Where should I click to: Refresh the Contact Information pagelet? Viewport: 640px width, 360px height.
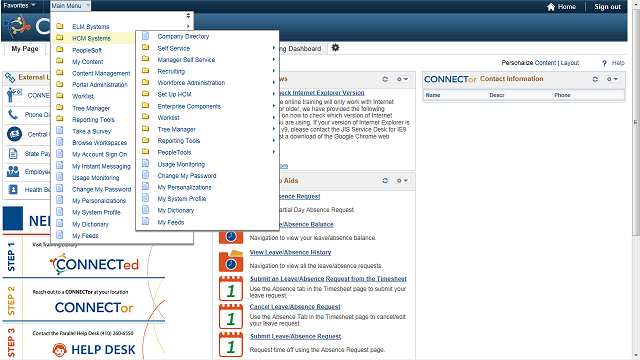pyautogui.click(x=595, y=79)
